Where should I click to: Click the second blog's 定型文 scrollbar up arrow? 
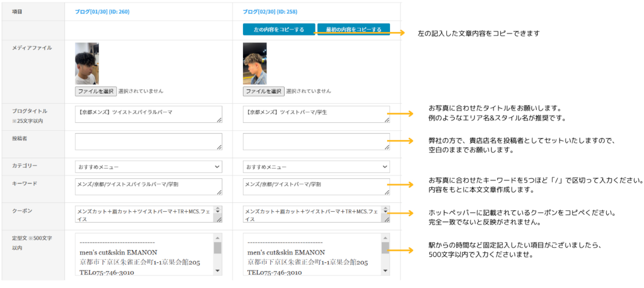(385, 238)
